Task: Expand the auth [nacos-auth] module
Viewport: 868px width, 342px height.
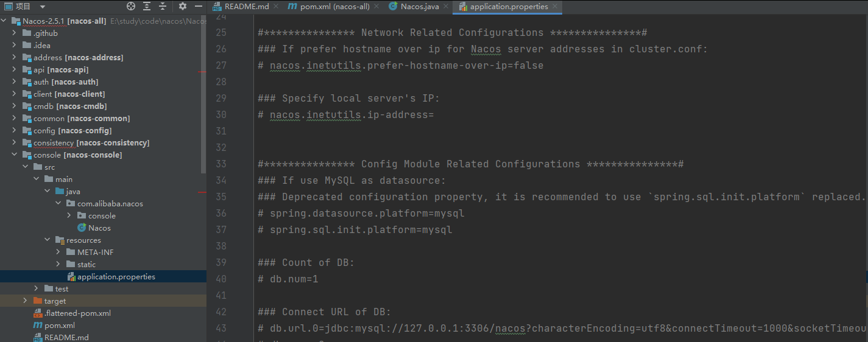Action: (14, 82)
